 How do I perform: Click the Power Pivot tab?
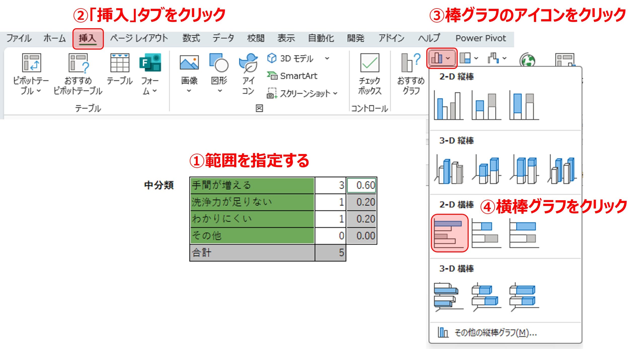481,38
